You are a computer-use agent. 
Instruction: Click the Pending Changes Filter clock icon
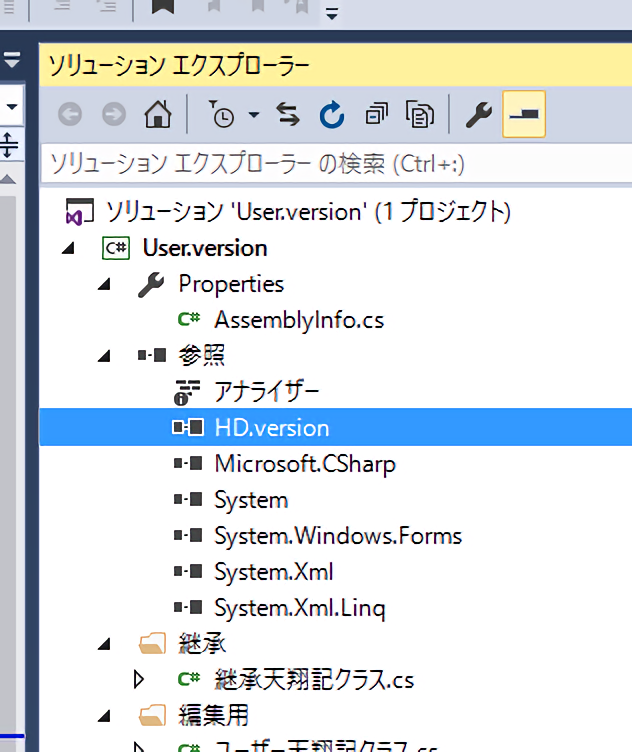click(x=222, y=115)
